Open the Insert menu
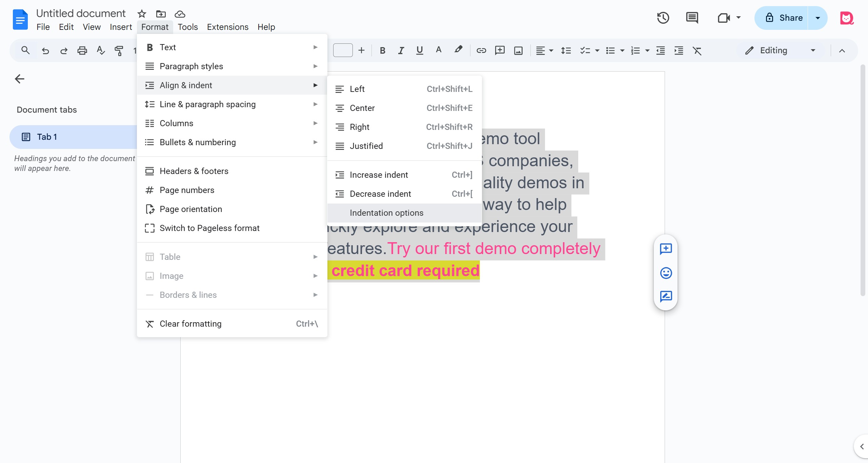This screenshot has height=463, width=868. (121, 27)
